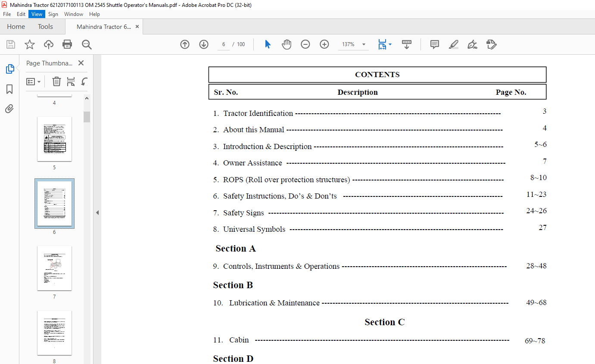Collapse the navigation pane arrow

97,212
